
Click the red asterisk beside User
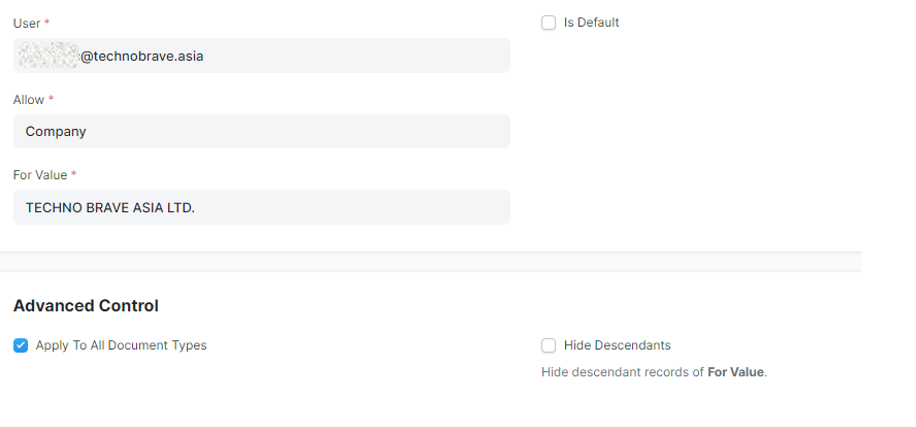[x=47, y=23]
